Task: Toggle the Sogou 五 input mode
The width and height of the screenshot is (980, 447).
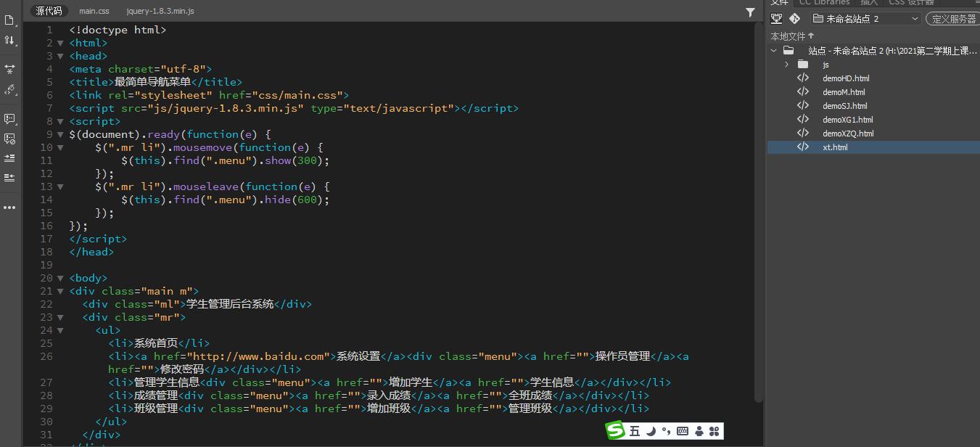Action: pos(635,431)
